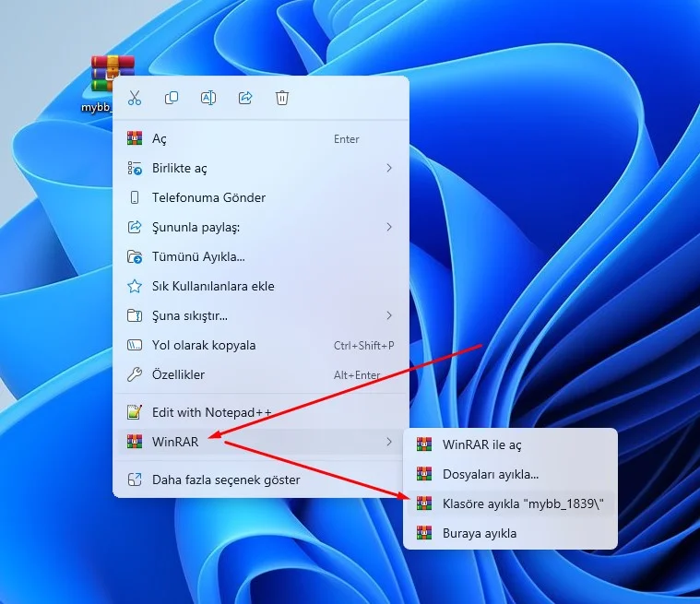The image size is (700, 604).
Task: Expand chevron next to Şununla paylaş:
Action: pos(389,227)
